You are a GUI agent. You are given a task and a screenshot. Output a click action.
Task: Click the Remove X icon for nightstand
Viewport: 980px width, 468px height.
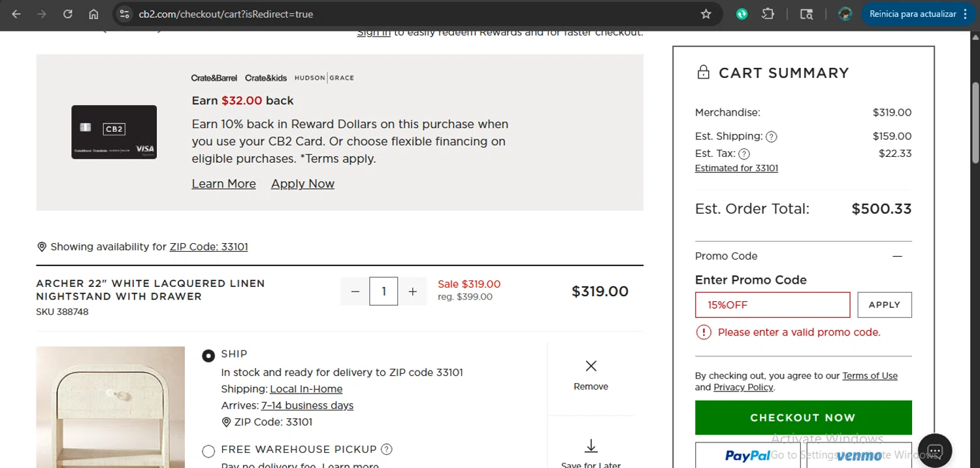point(591,366)
